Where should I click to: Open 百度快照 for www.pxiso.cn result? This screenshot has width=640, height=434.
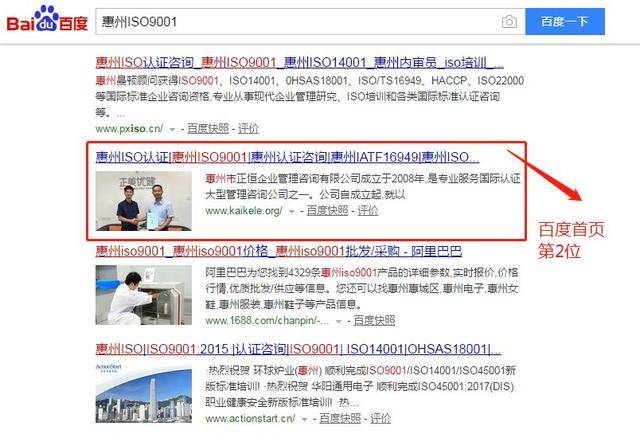pos(208,129)
